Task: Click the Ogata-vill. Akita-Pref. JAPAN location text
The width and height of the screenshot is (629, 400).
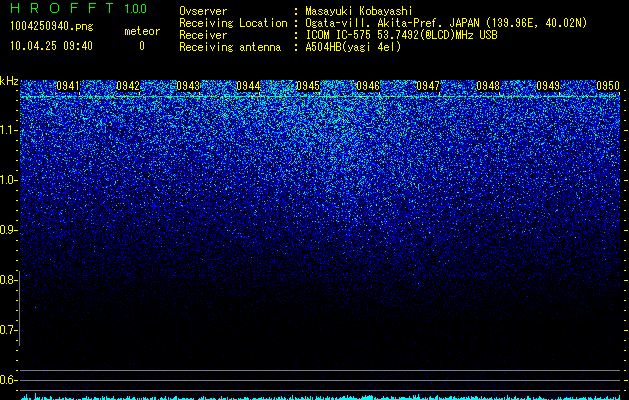Action: point(446,23)
